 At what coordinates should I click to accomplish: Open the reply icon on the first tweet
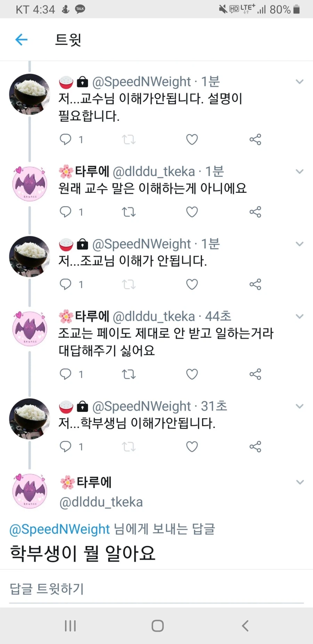click(x=66, y=139)
